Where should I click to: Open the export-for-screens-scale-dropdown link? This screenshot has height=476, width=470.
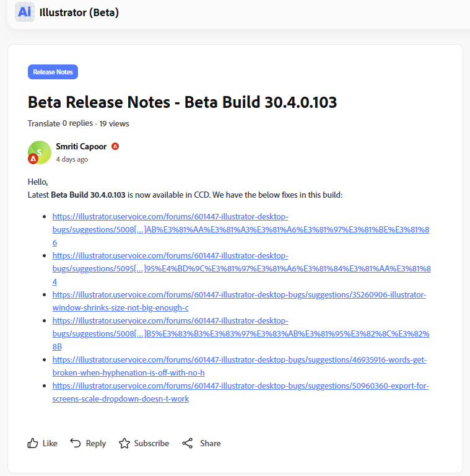coord(240,392)
